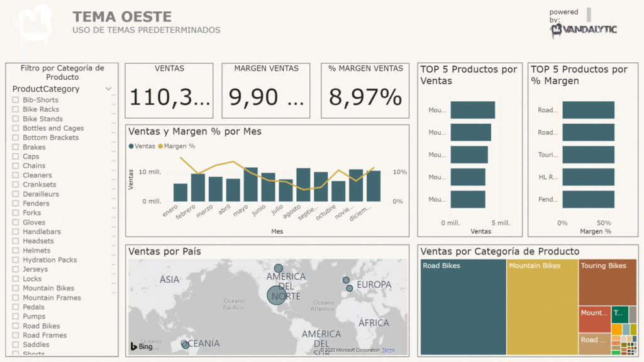
Task: Select the Mountain Bikes treemap block
Action: click(x=543, y=307)
